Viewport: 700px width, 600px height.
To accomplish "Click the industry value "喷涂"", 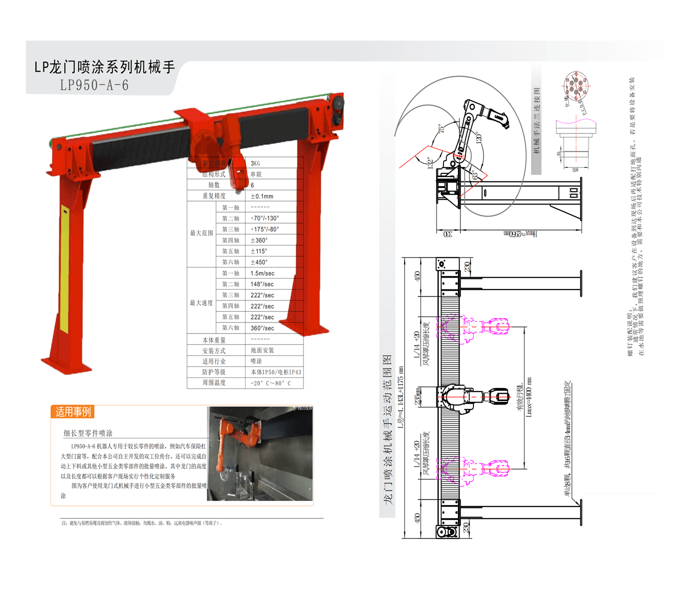I will click(256, 361).
